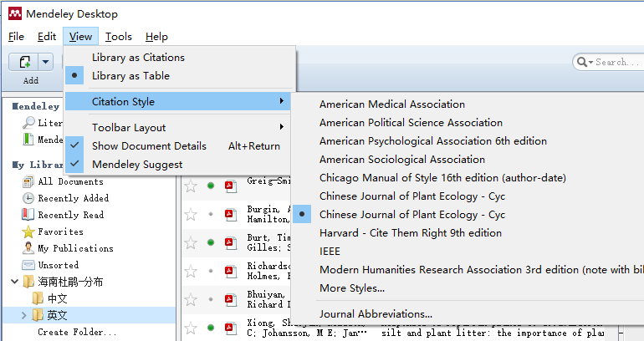Click the Recently Read book icon
This screenshot has height=341, width=644.
(x=28, y=215)
